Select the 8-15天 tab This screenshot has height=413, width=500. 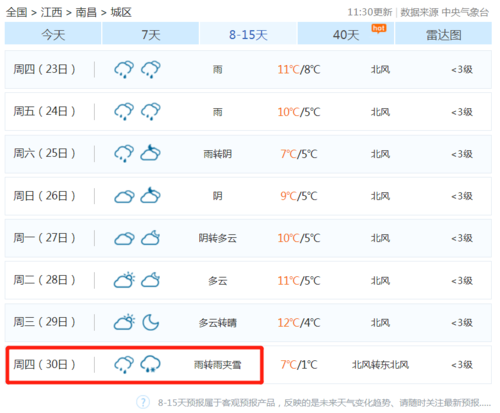(248, 33)
